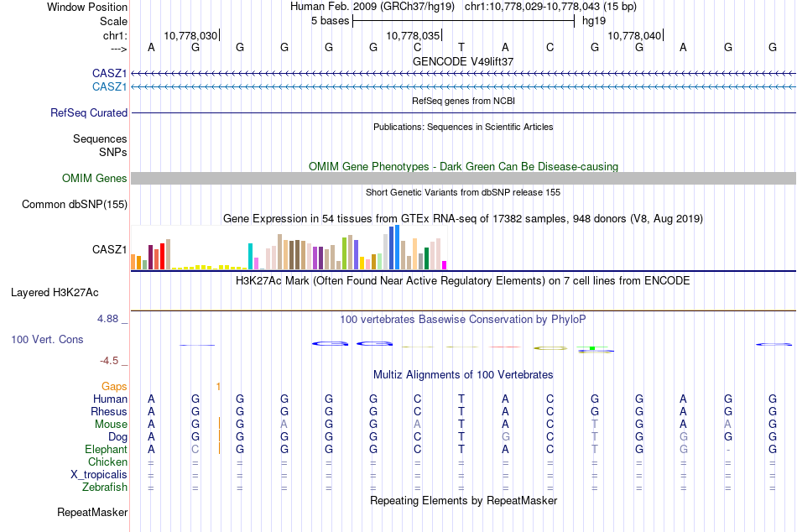797x532 pixels.
Task: Click the Mouse species row label
Action: coord(111,425)
